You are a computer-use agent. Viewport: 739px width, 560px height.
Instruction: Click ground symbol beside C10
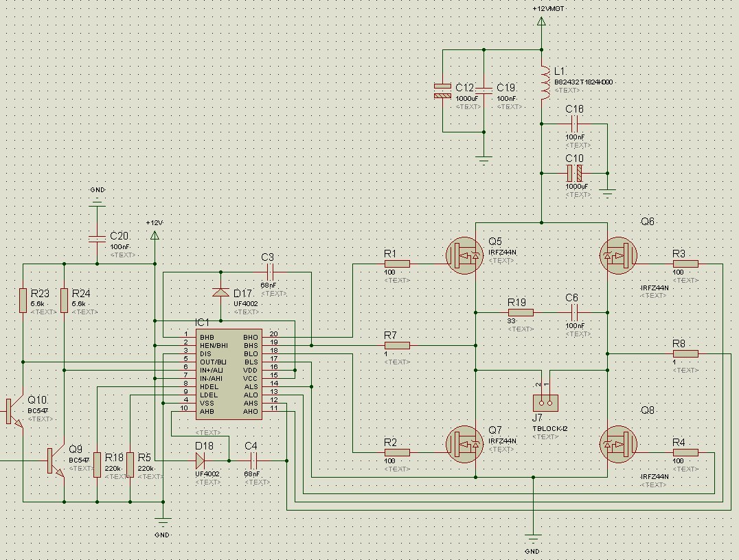(x=608, y=193)
